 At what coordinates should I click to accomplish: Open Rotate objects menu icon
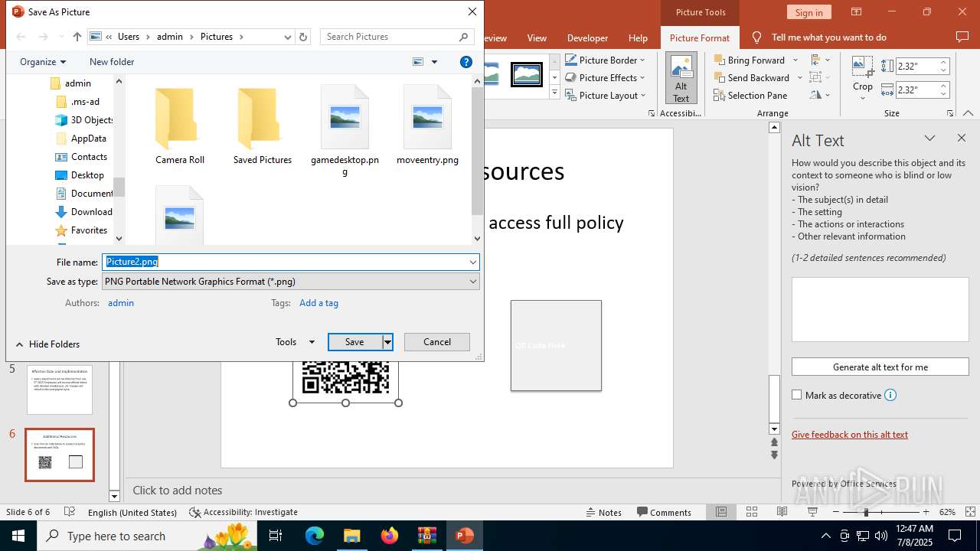820,96
